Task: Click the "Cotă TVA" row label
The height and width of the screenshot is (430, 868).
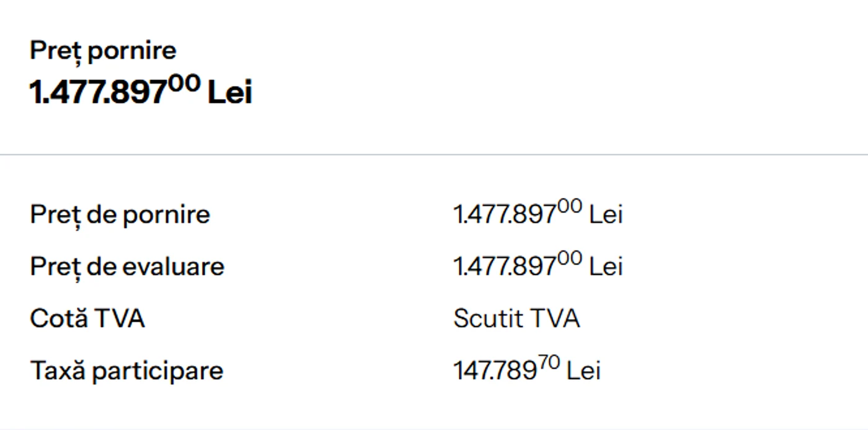Action: pos(87,319)
